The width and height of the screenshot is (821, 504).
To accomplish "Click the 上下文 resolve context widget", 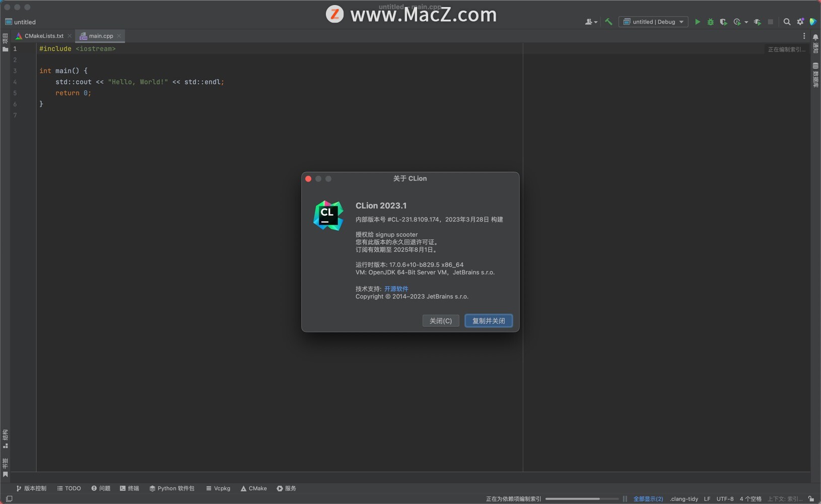I will click(785, 499).
